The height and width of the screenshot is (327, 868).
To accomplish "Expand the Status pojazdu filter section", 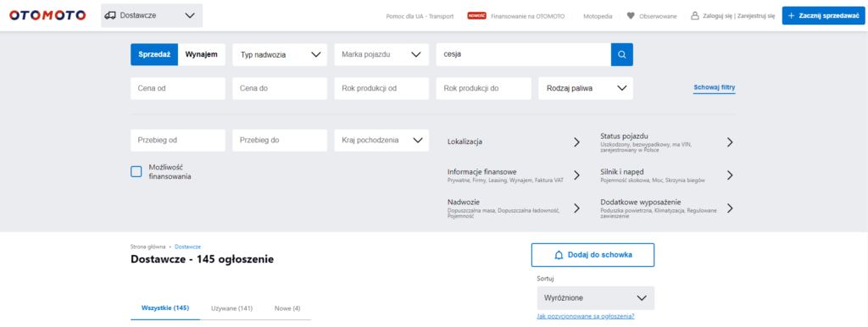I will 666,142.
